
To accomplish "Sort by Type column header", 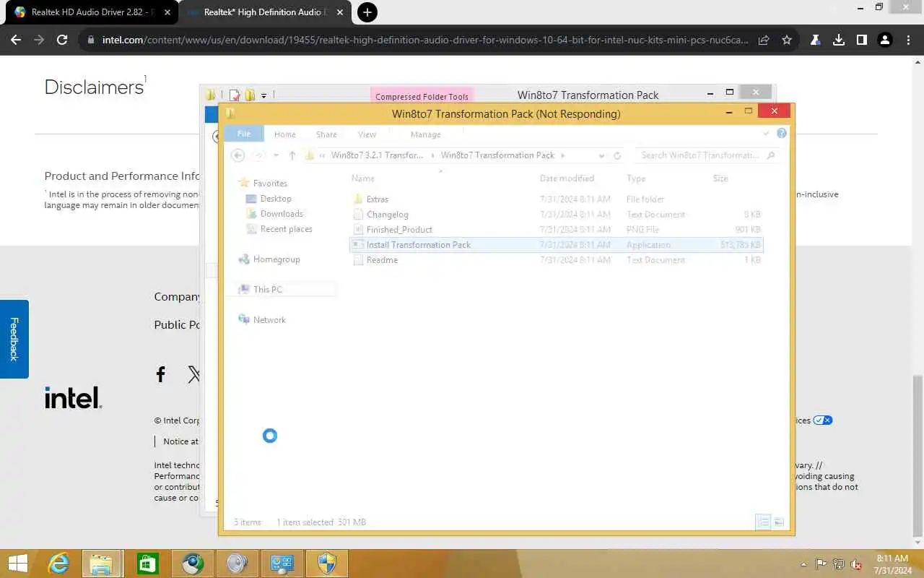I will point(636,178).
